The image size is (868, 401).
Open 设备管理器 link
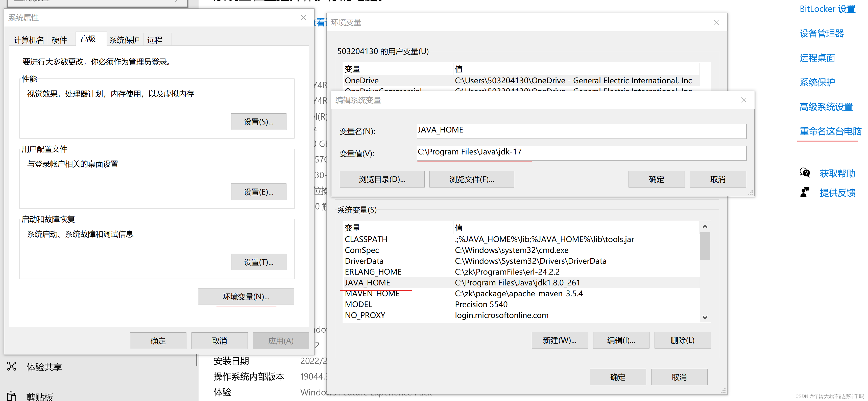pos(822,33)
